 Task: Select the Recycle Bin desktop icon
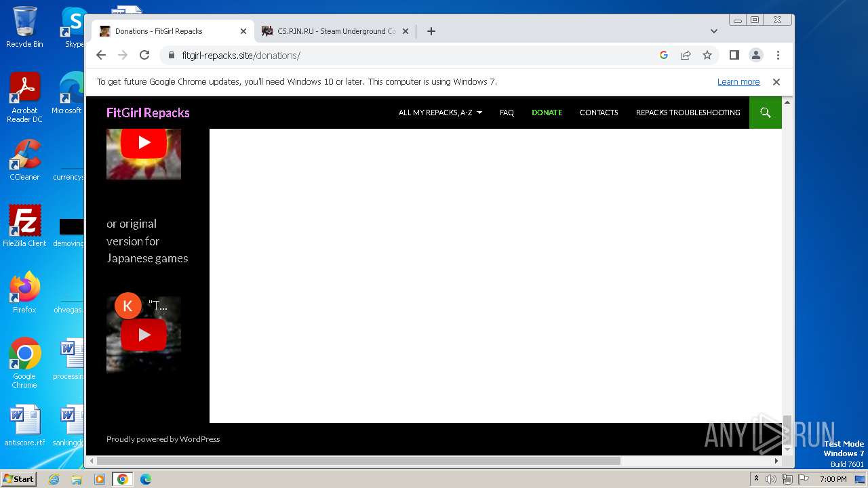[x=24, y=28]
